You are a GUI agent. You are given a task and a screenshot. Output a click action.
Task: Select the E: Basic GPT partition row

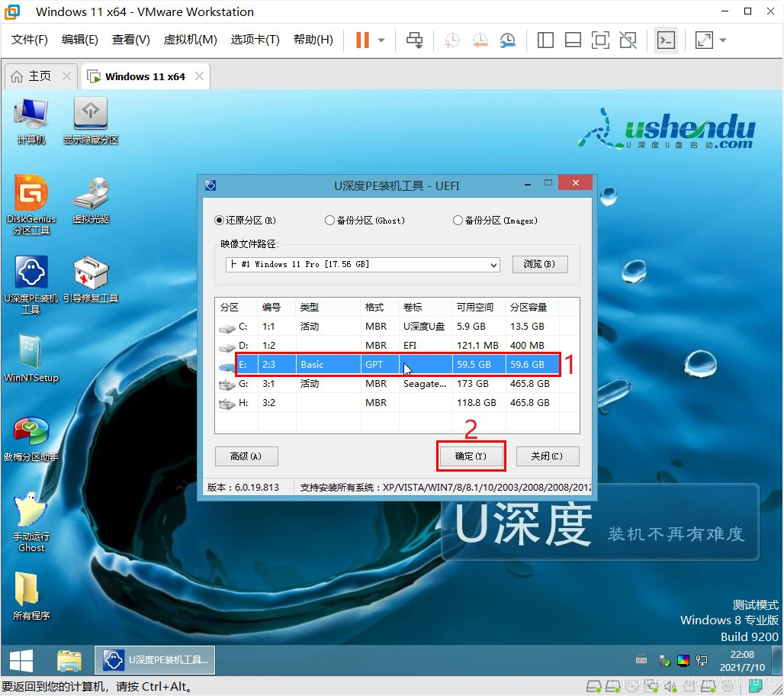click(397, 364)
